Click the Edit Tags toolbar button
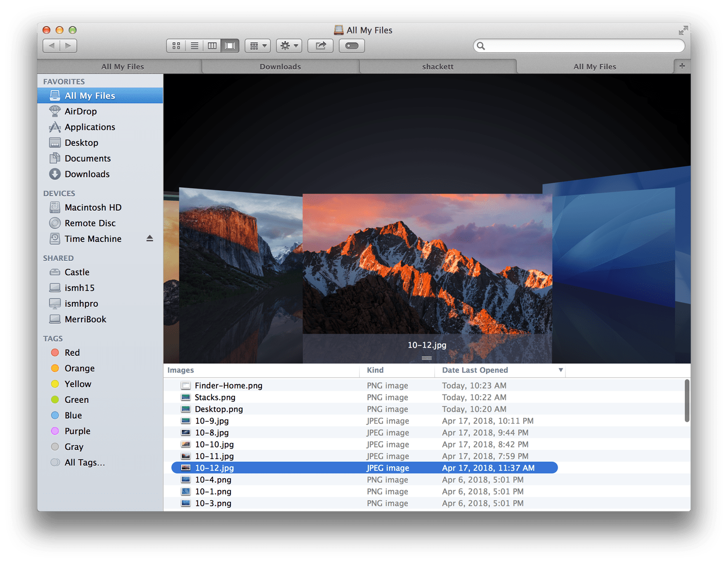 [352, 46]
